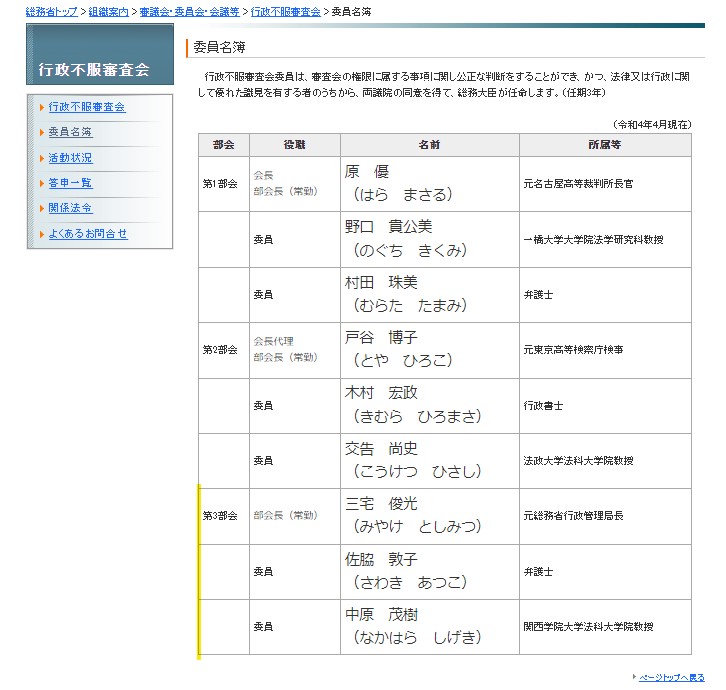Viewport: 726px width, 690px height.
Task: Select 行政不服審査会 link in the sidebar menu
Action: (87, 107)
